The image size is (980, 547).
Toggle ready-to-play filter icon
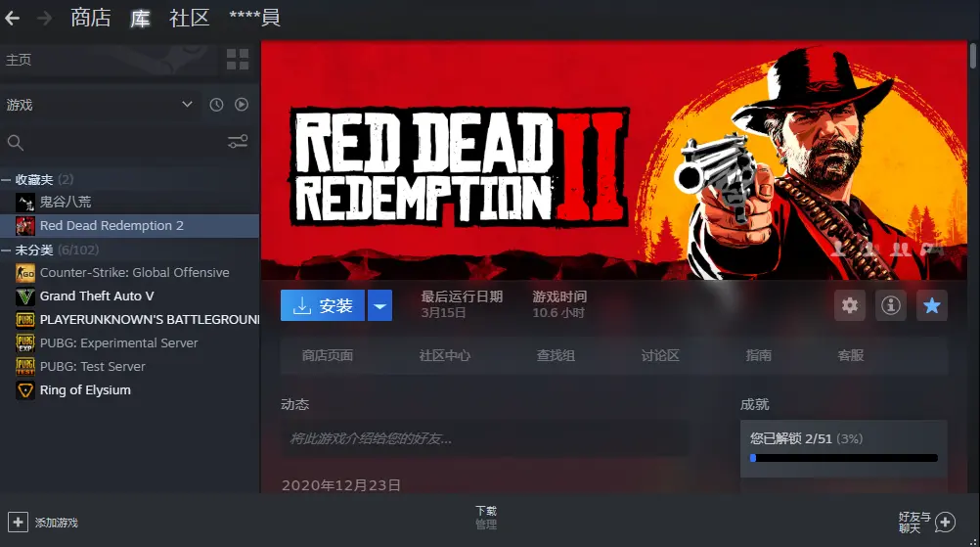click(x=242, y=105)
